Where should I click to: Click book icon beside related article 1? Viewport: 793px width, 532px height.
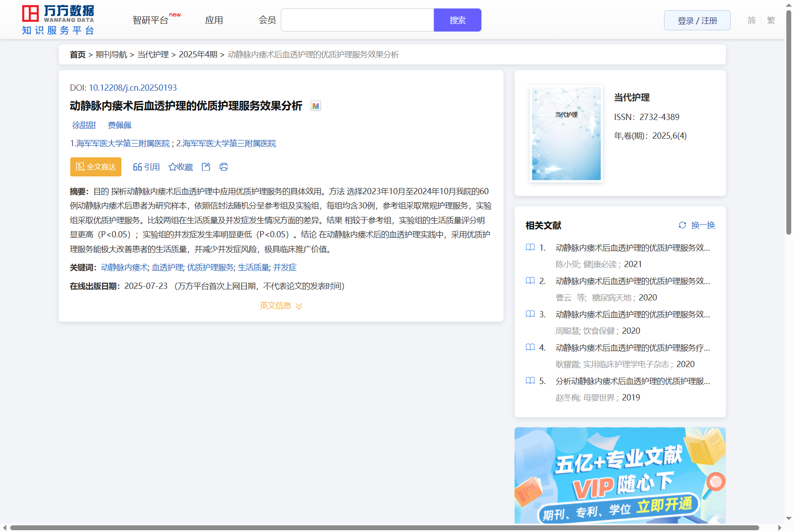pyautogui.click(x=530, y=248)
